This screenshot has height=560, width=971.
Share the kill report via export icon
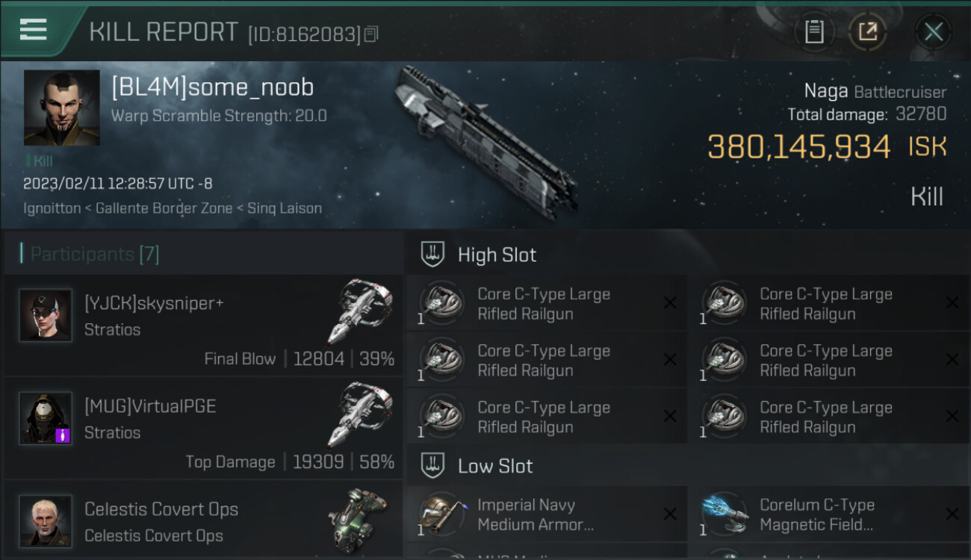(x=868, y=31)
